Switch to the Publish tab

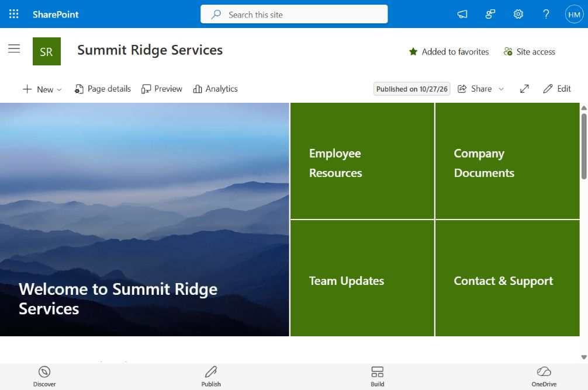[x=211, y=377]
